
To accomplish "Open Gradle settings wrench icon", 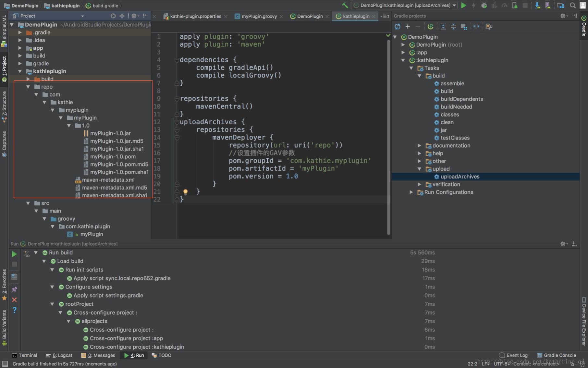I will pos(489,27).
